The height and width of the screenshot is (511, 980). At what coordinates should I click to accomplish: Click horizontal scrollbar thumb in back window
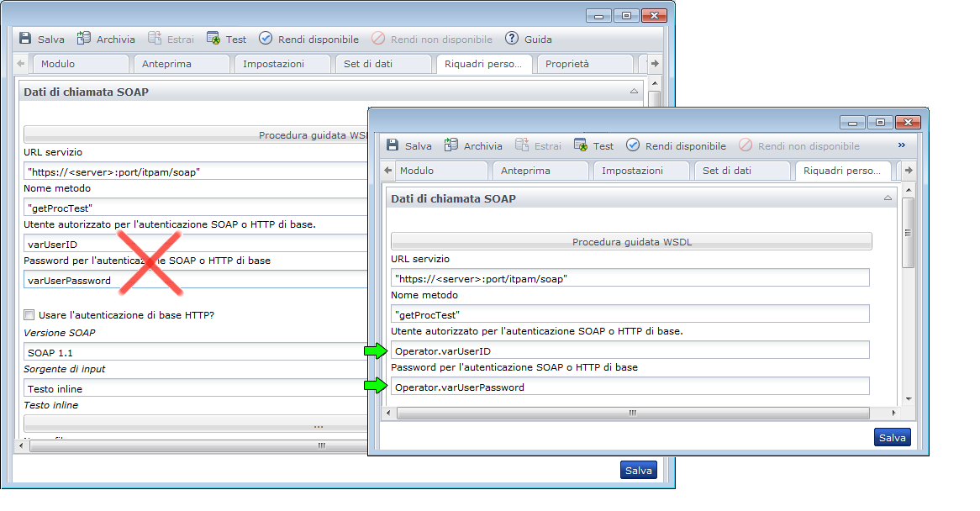click(x=198, y=445)
